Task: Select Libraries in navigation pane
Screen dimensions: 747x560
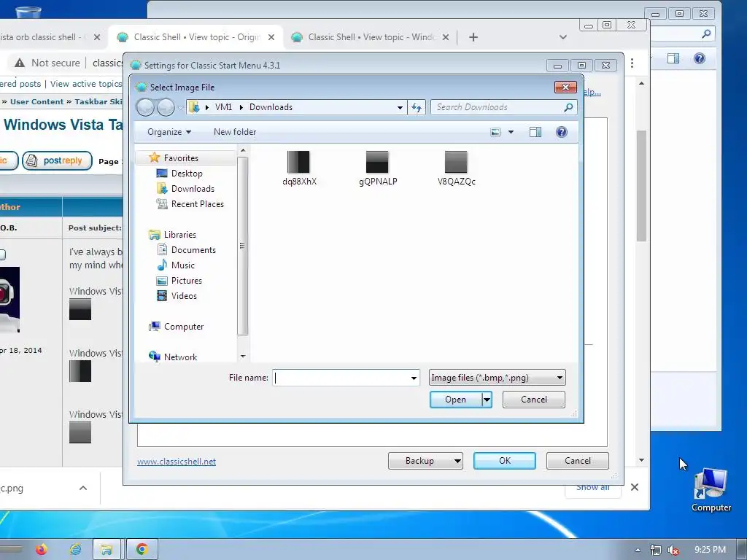Action: pos(179,235)
